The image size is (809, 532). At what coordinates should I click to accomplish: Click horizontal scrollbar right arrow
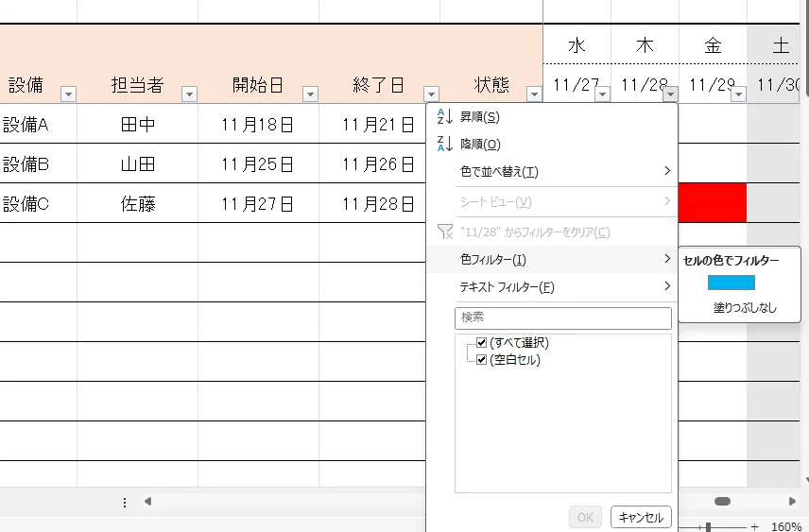tap(792, 501)
